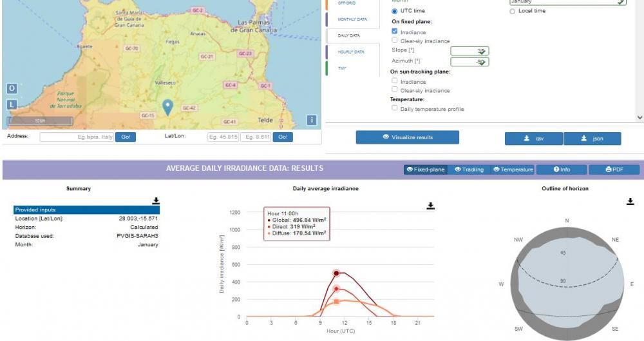
Task: Click the Telde label on map
Action: point(265,120)
